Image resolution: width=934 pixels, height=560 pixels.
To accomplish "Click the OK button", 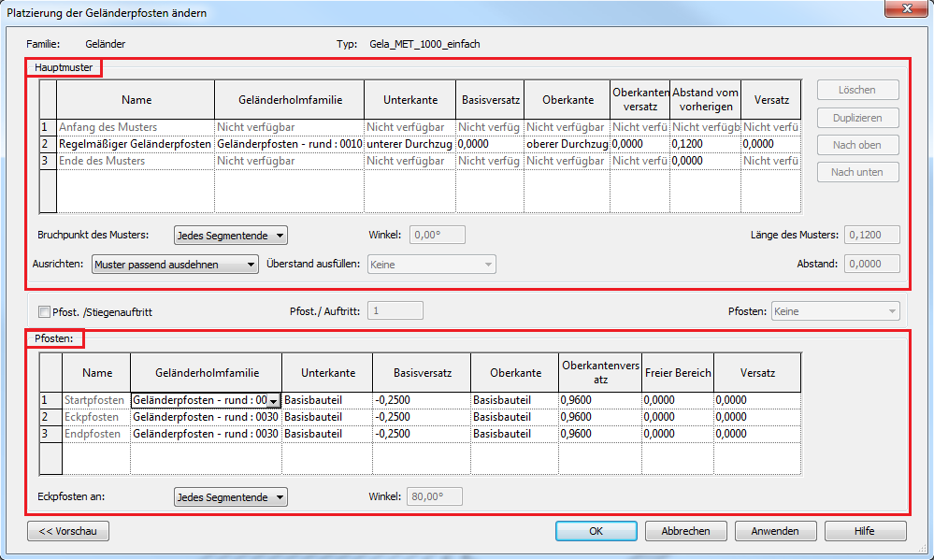I will (596, 531).
